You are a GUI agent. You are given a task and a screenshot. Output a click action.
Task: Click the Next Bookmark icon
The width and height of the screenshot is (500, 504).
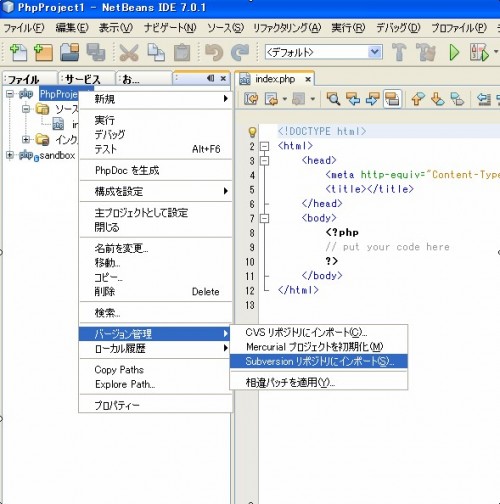tap(437, 99)
